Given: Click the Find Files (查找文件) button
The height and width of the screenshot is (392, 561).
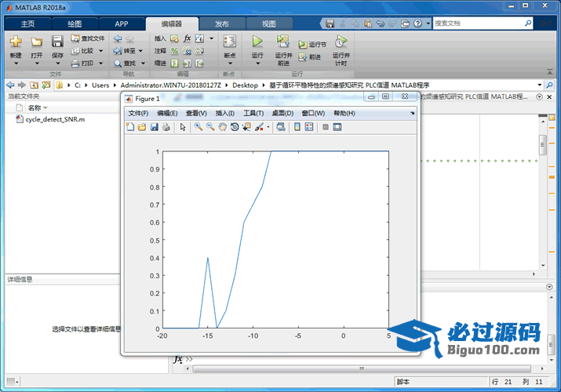Looking at the screenshot, I should coord(88,38).
